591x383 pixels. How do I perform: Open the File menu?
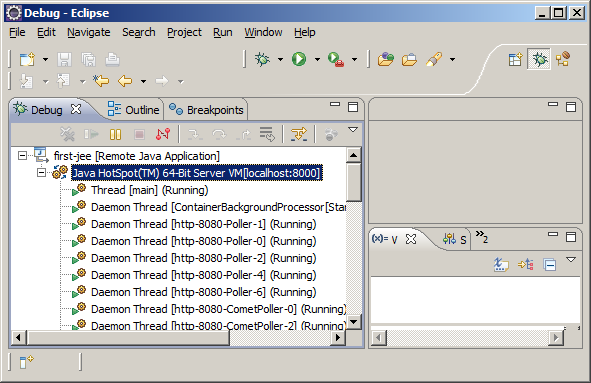coord(17,32)
